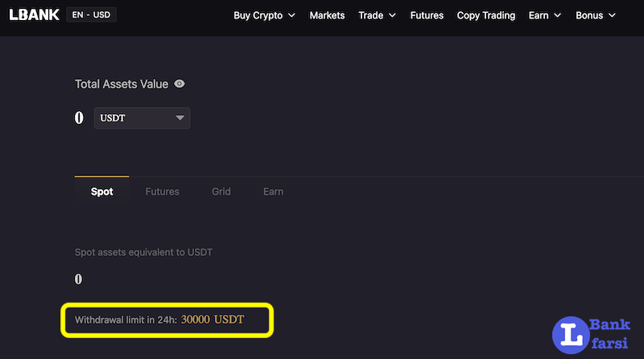644x359 pixels.
Task: Open the USDT currency dropdown
Action: point(142,118)
